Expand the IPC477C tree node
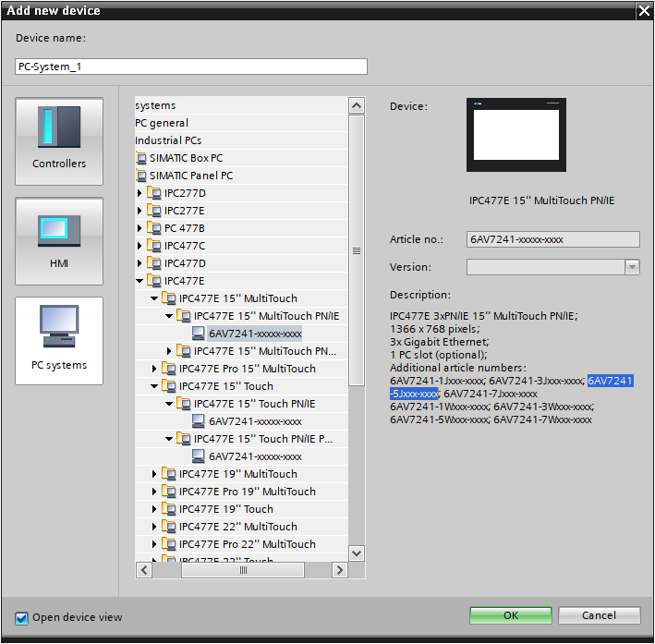Image resolution: width=655 pixels, height=644 pixels. pos(139,246)
